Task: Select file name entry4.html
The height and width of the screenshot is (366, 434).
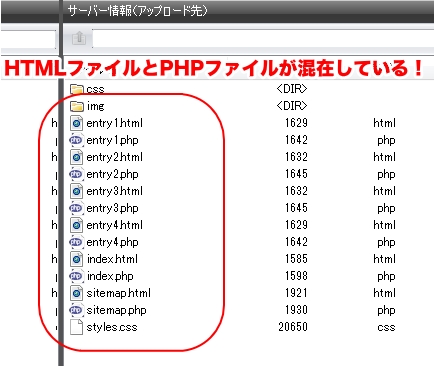Action: click(x=114, y=225)
